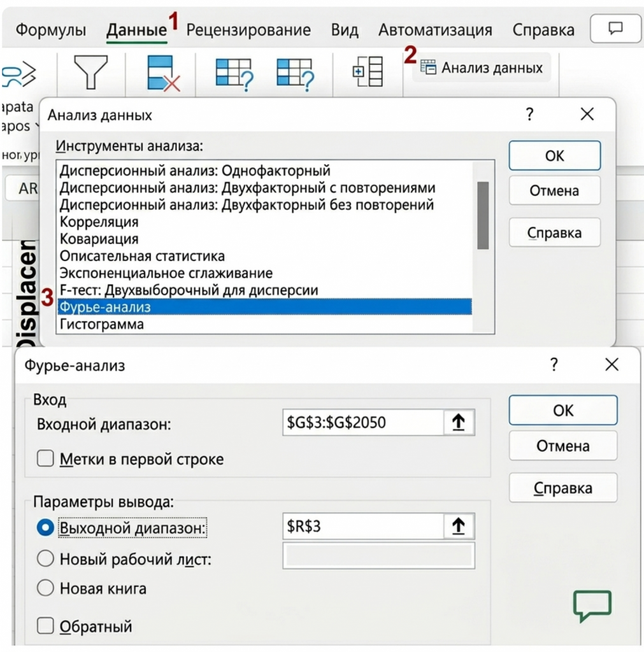Toggle Метки в первой строке checkbox

pyautogui.click(x=45, y=458)
